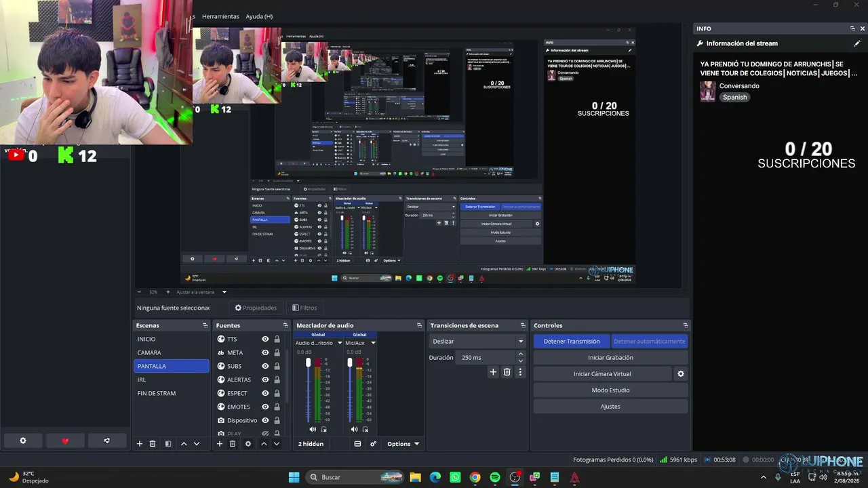
Task: Click Detener Transmisión button
Action: coord(572,341)
